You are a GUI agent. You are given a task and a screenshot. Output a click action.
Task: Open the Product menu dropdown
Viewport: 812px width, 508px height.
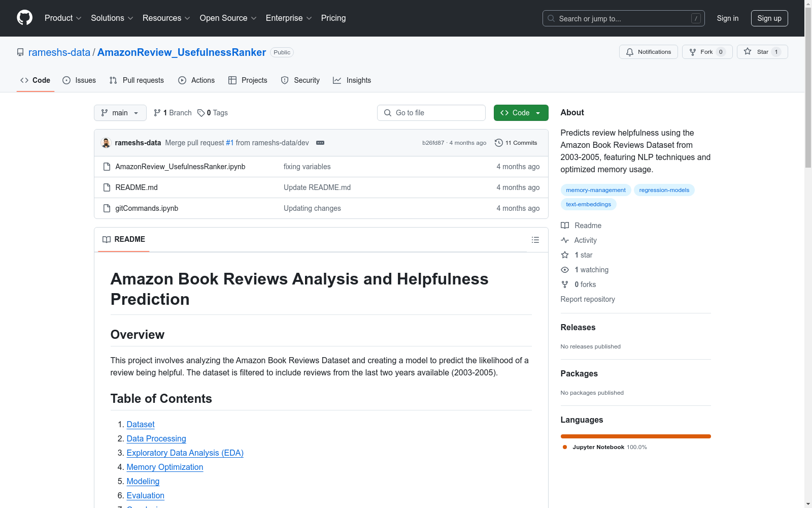point(62,18)
